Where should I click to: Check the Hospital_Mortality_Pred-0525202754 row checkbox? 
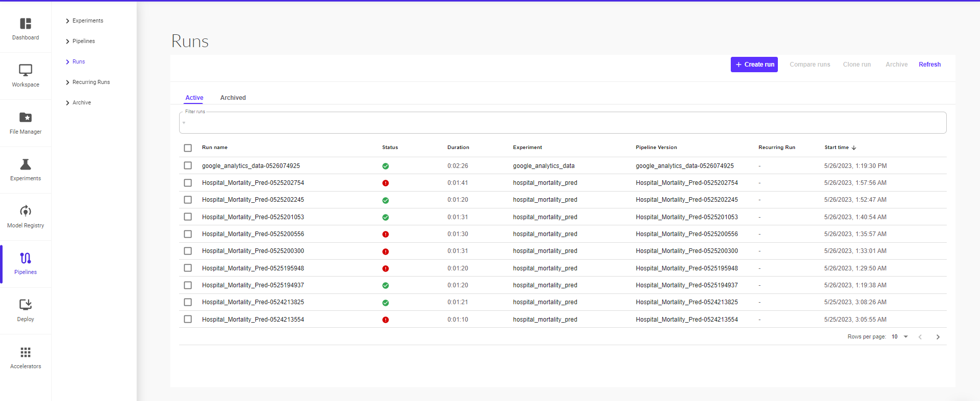[188, 183]
